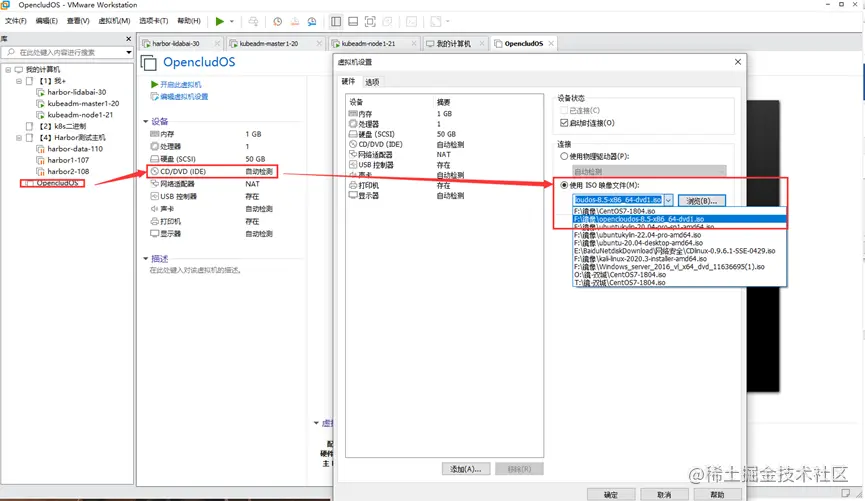Toggle the thumbnail bar view icon

tap(353, 22)
